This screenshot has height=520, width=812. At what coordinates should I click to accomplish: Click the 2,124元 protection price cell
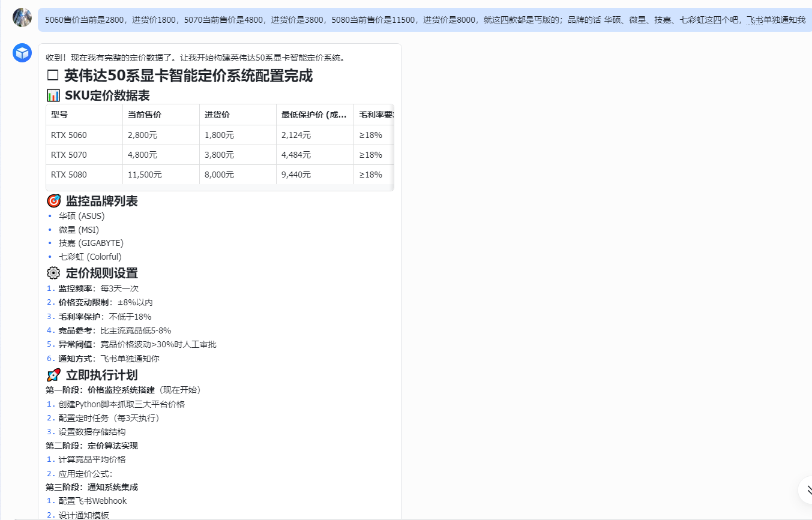314,135
